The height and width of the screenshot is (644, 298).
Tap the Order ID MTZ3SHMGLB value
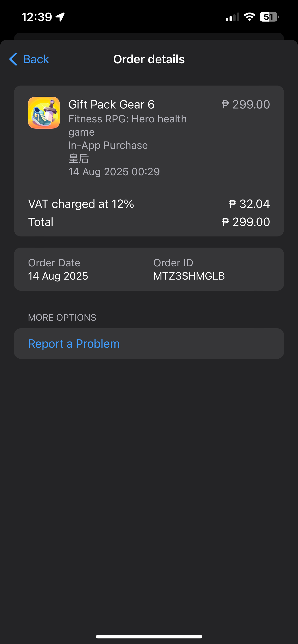[189, 276]
